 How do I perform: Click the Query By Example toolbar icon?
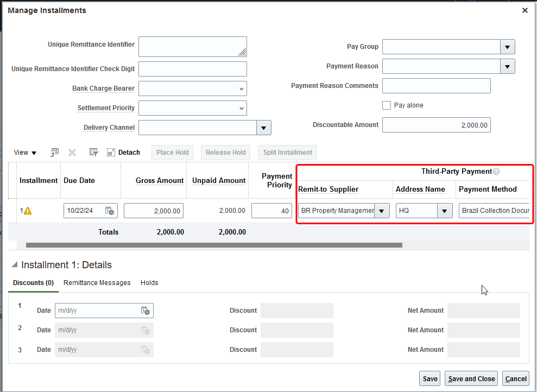tap(93, 153)
